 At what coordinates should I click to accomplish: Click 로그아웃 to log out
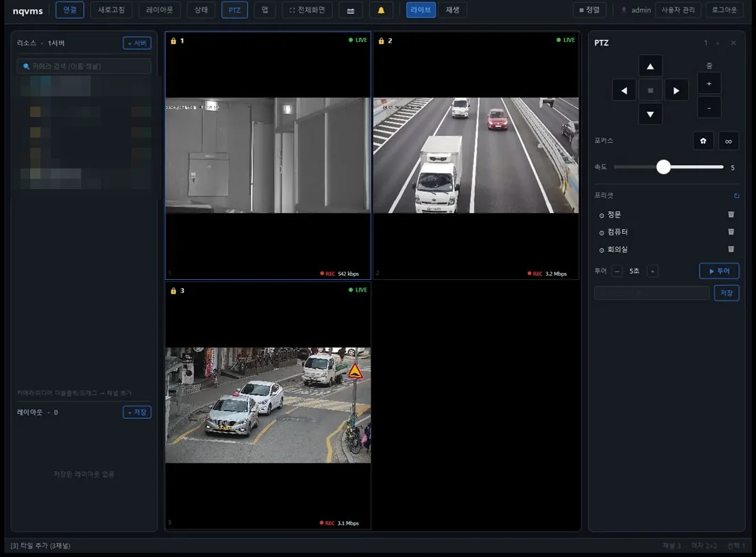click(724, 10)
